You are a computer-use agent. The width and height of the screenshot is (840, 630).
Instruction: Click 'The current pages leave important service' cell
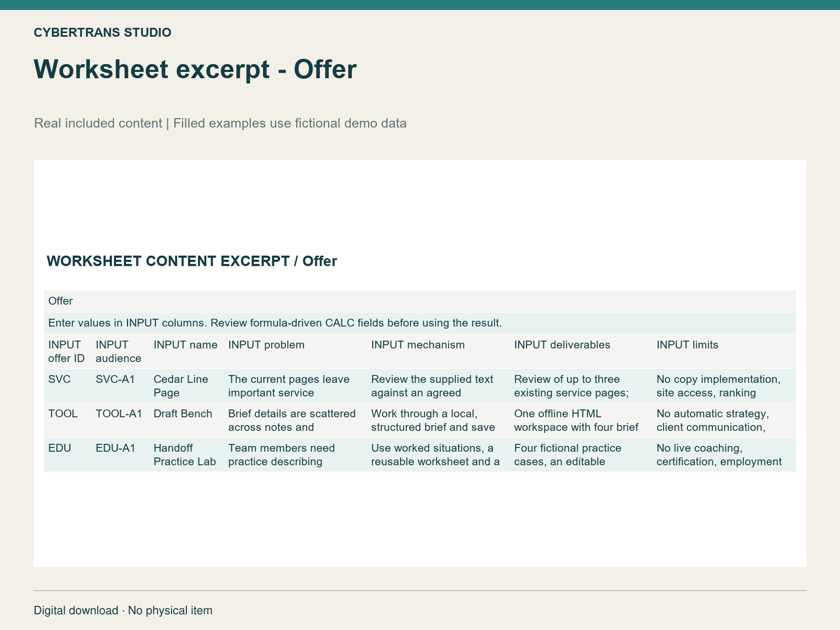pyautogui.click(x=296, y=386)
